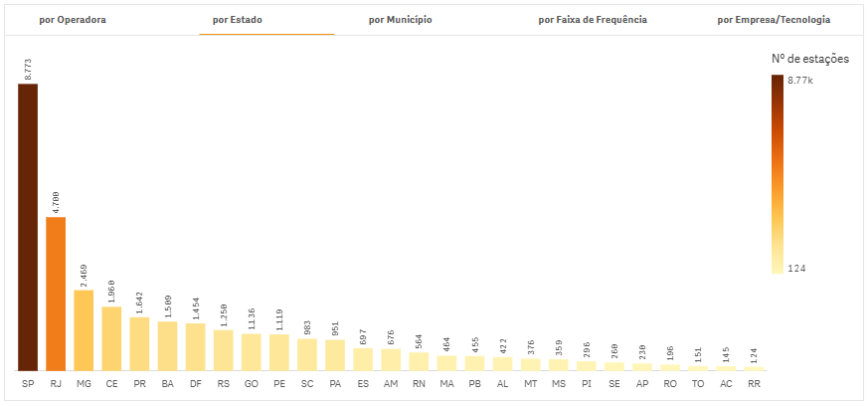Click the Nº de estações legend title
The height and width of the screenshot is (406, 868).
pos(809,60)
